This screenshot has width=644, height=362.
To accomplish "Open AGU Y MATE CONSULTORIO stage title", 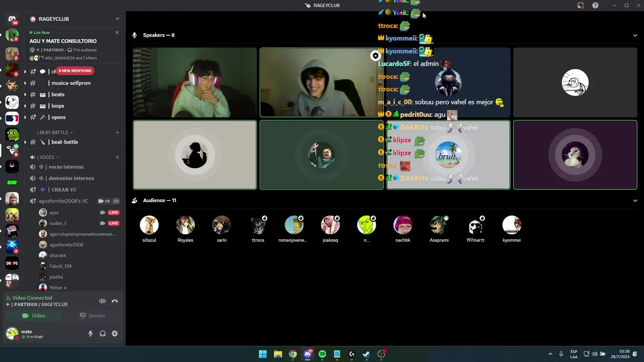I will click(x=63, y=41).
